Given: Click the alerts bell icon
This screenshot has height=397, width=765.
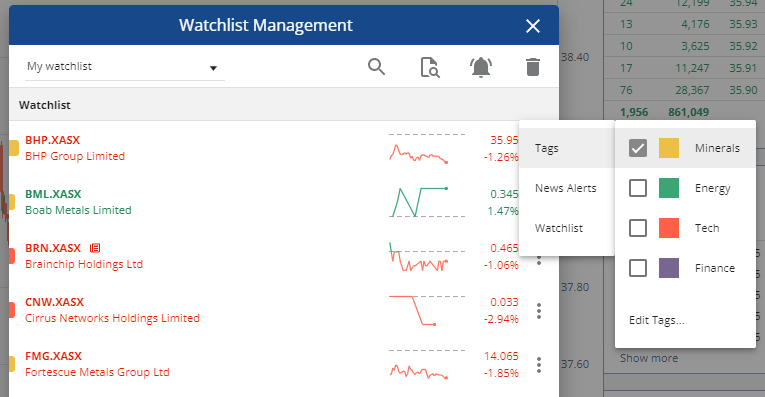Looking at the screenshot, I should click(x=481, y=67).
